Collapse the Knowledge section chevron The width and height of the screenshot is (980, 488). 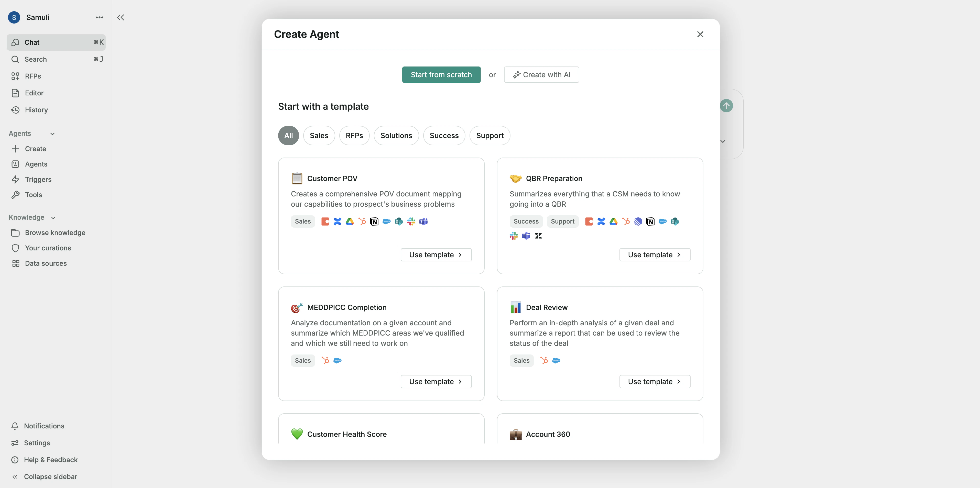[x=53, y=218]
